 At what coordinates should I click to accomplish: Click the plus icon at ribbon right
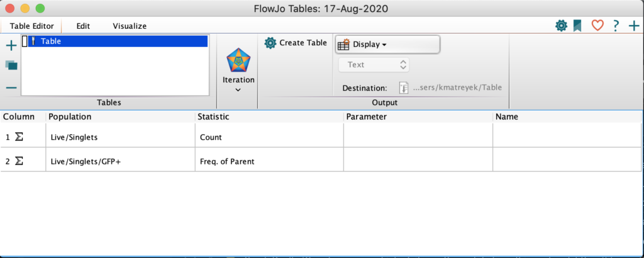pyautogui.click(x=634, y=26)
